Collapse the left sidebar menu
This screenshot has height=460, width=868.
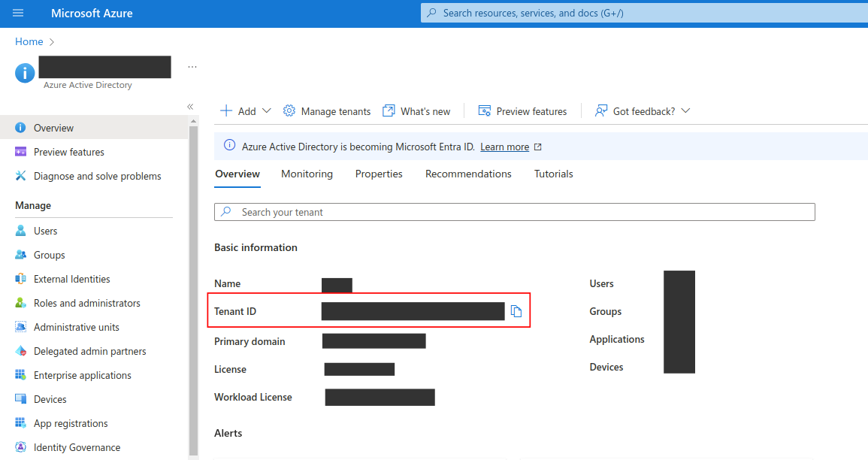190,107
